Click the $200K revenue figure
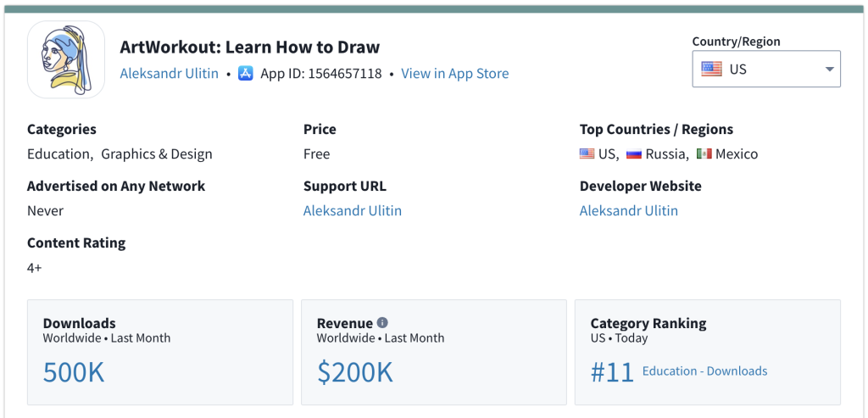Viewport: 868px width, 418px height. pos(355,372)
